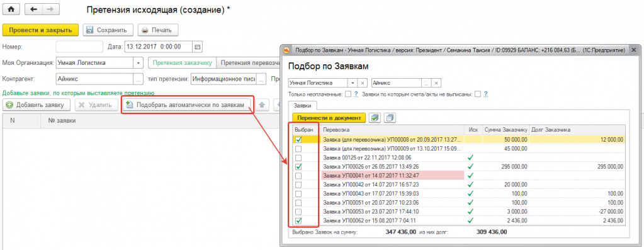This screenshot has width=644, height=250.
Task: Check the Заявка 00125 row checkbox
Action: click(298, 157)
